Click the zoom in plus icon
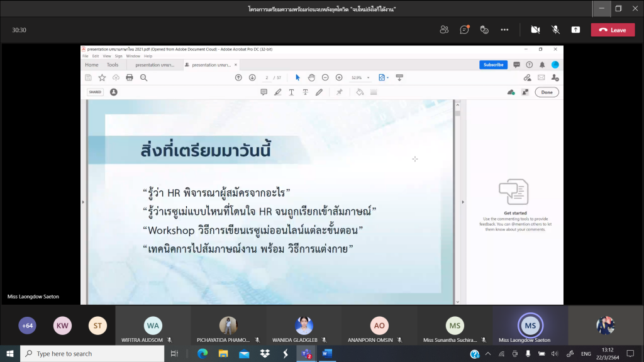 click(339, 77)
